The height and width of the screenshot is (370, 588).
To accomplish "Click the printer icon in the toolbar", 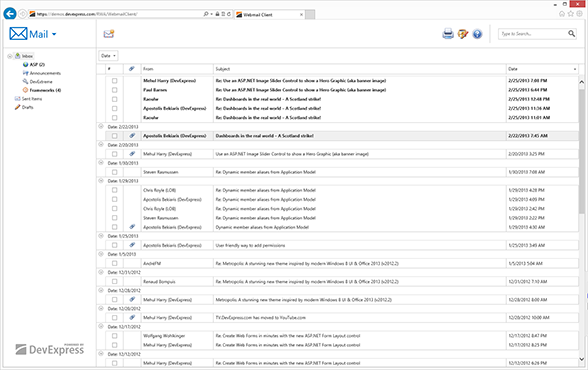I will (x=448, y=34).
